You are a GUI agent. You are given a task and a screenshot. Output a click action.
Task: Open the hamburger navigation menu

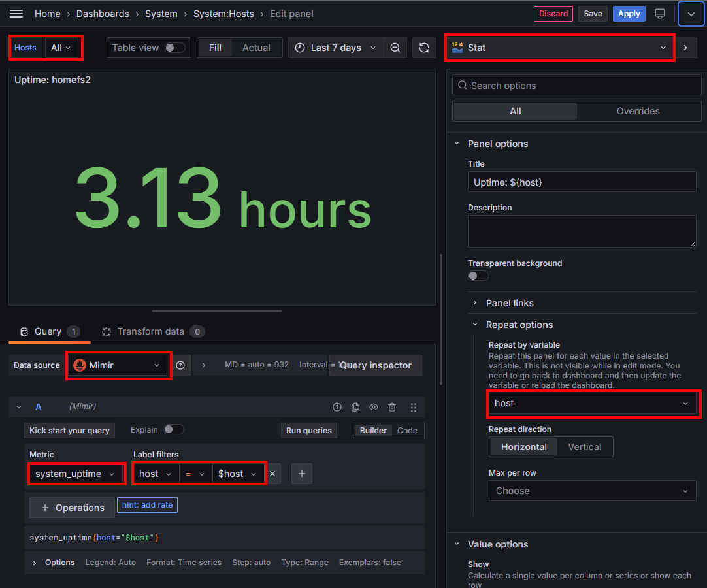[x=16, y=14]
